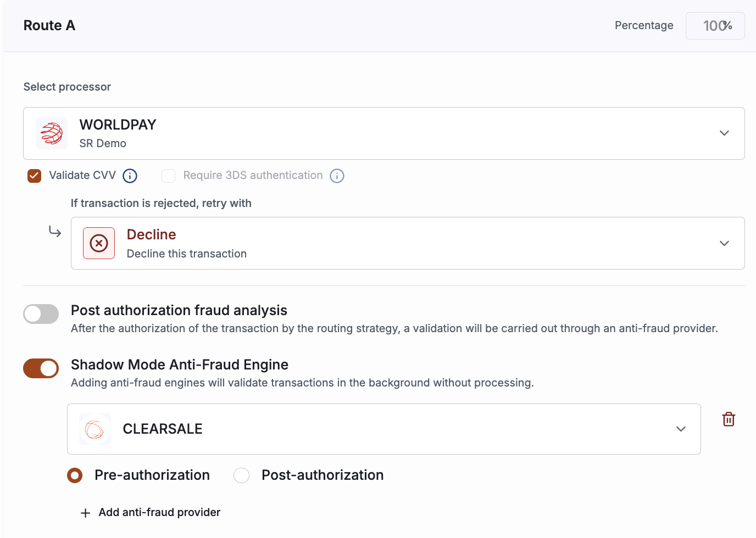
Task: Click the ClearSale logo icon
Action: 95,429
